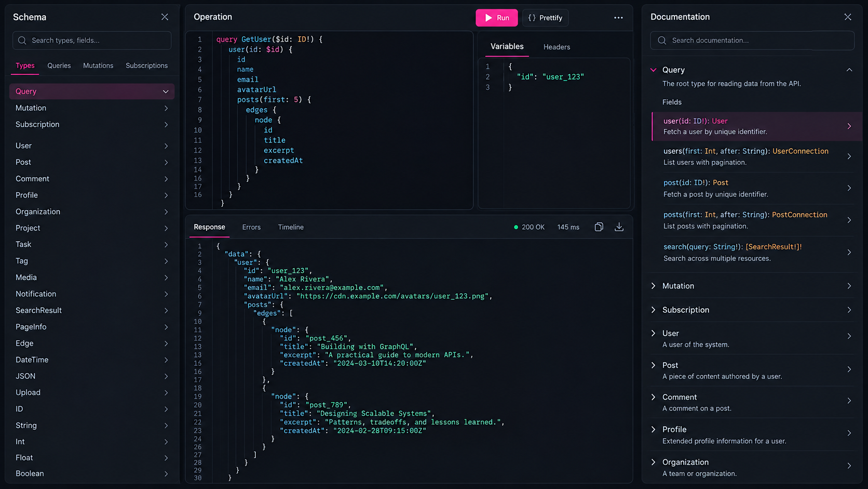This screenshot has width=868, height=489.
Task: Select the Float scalar
Action: pyautogui.click(x=92, y=458)
